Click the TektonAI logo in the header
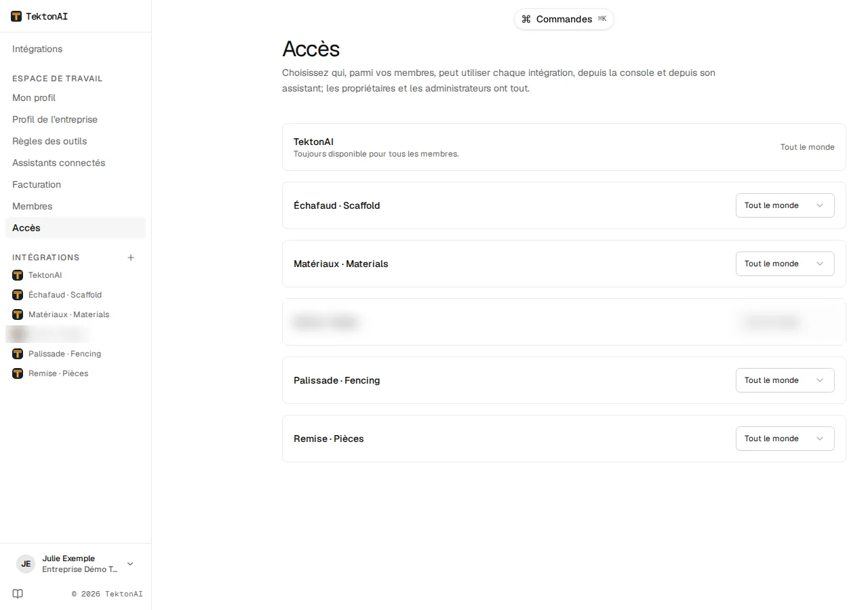This screenshot has width=868, height=610. click(x=16, y=16)
